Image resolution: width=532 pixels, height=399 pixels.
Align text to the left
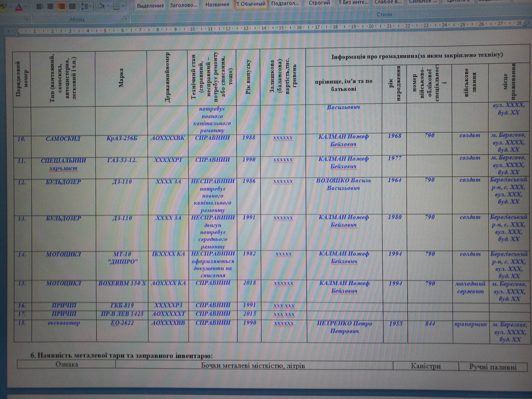coord(39,6)
